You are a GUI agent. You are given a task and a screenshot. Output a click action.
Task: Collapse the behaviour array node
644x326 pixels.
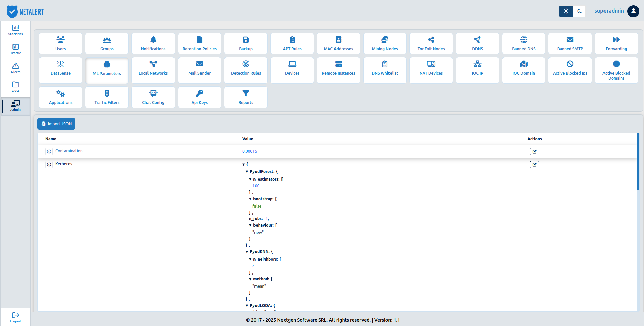250,225
